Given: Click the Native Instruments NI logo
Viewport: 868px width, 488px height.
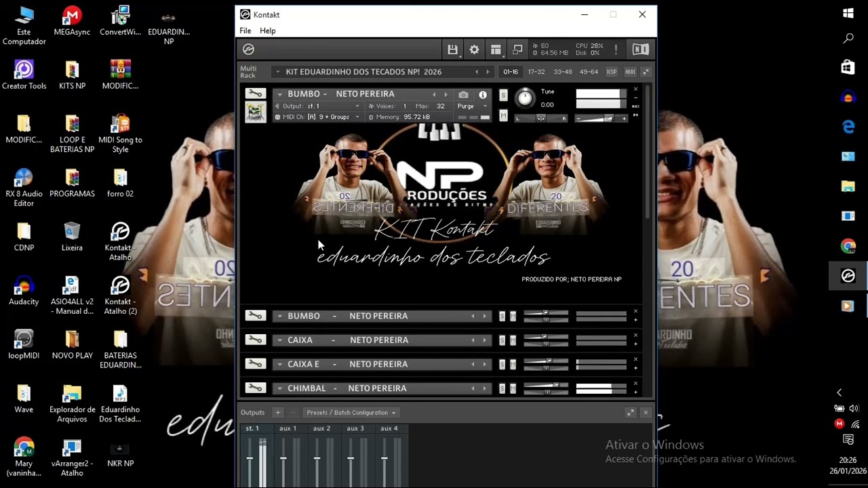Looking at the screenshot, I should tap(641, 49).
